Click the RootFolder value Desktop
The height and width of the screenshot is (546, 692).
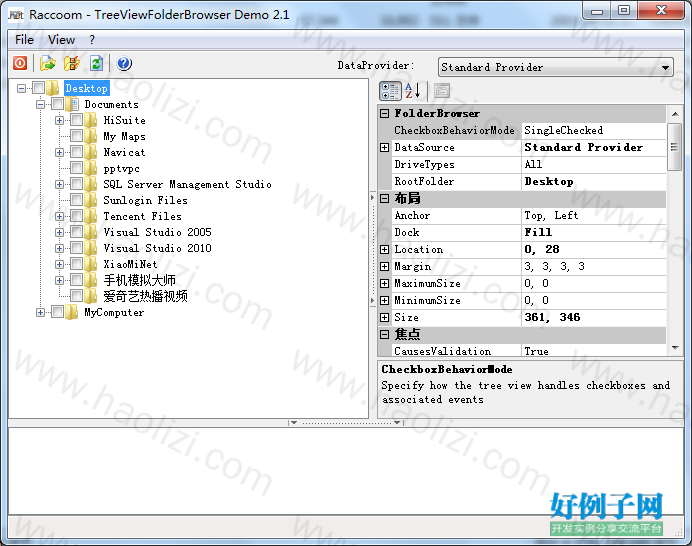pyautogui.click(x=549, y=181)
